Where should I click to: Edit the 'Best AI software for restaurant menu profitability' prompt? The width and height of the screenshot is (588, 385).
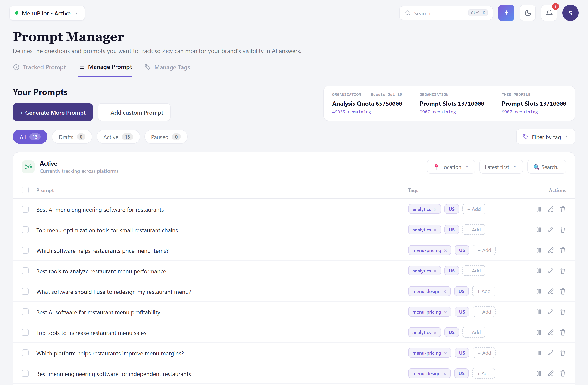coord(550,312)
